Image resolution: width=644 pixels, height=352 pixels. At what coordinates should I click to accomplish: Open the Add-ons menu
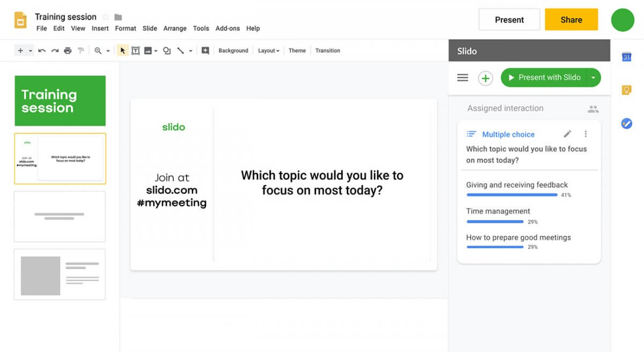228,28
